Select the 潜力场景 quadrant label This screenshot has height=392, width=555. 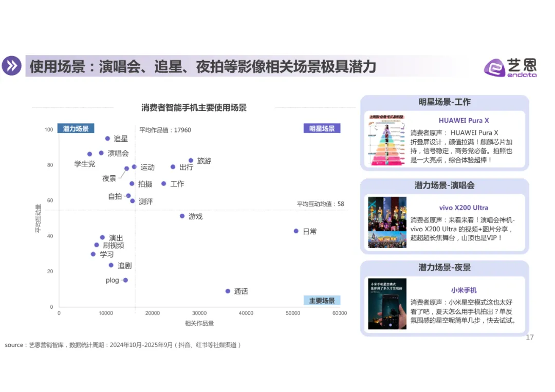(x=76, y=128)
